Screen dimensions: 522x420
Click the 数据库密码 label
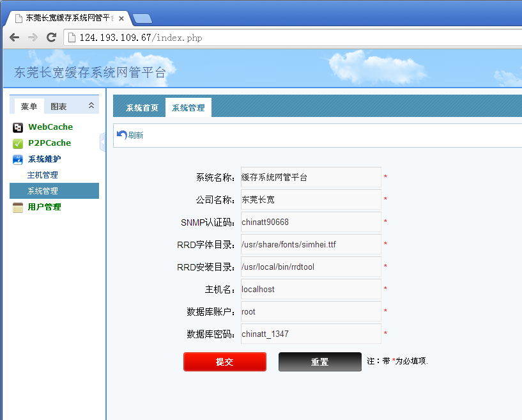[211, 334]
